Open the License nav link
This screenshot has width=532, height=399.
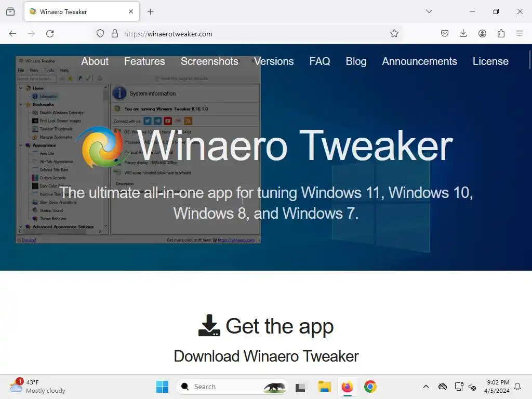(490, 61)
